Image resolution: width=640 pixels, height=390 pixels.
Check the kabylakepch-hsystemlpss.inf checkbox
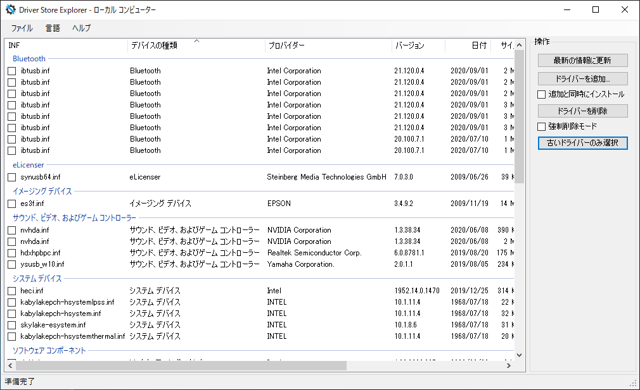click(12, 302)
